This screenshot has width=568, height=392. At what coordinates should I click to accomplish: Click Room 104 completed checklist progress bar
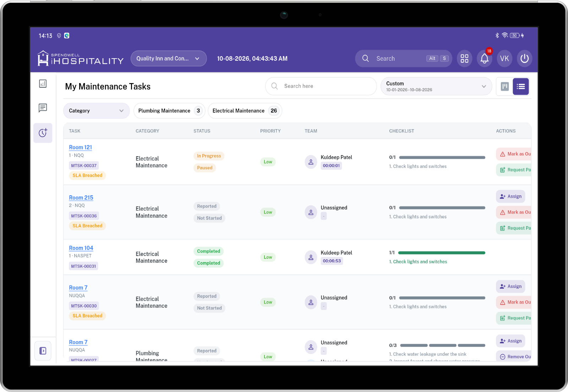(442, 253)
